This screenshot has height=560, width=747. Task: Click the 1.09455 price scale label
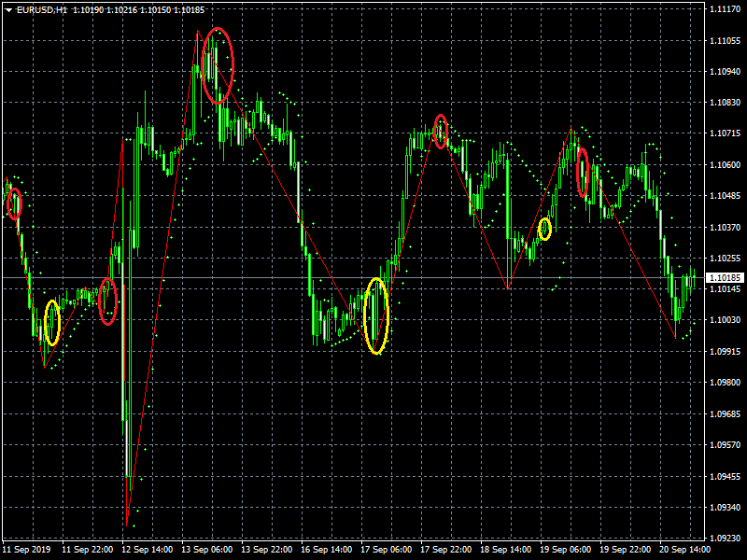726,476
